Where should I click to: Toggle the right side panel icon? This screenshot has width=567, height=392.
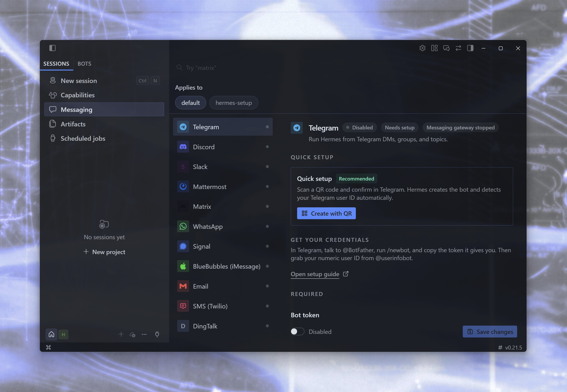470,48
